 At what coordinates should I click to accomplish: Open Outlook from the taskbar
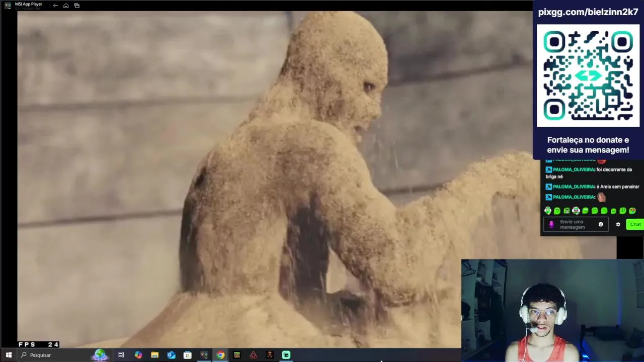coord(171,355)
